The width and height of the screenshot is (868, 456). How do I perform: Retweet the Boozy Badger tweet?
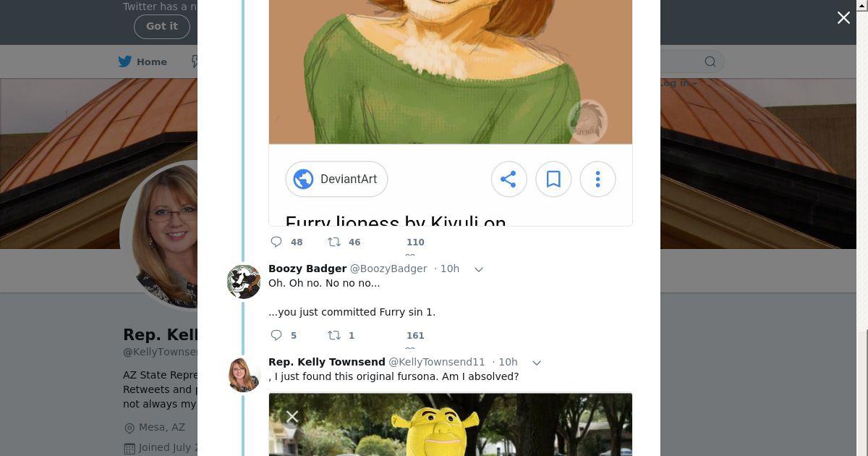click(334, 335)
